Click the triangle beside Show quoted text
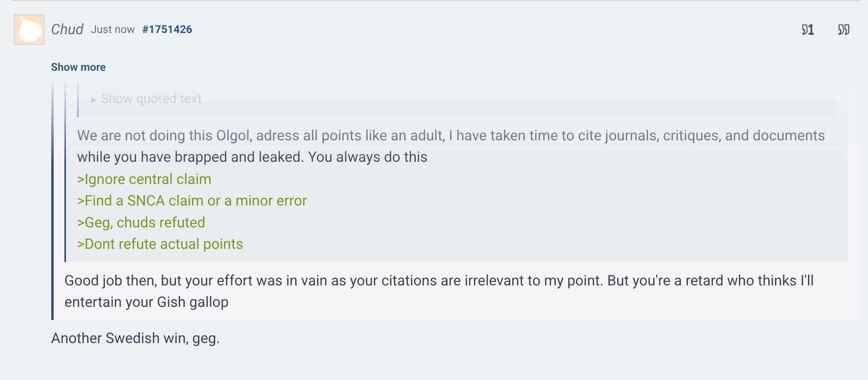Image resolution: width=868 pixels, height=380 pixels. pos(94,100)
